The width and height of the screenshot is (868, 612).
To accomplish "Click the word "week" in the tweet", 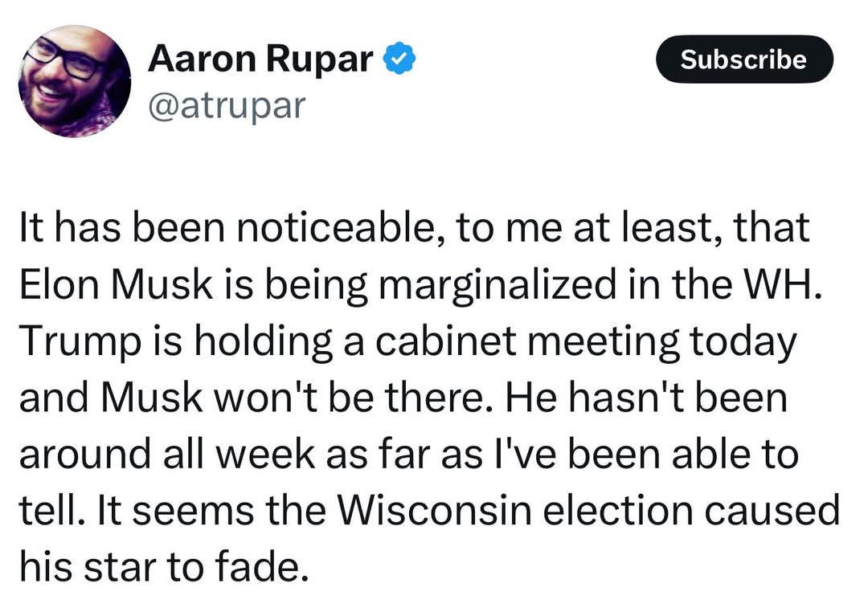I will click(264, 454).
